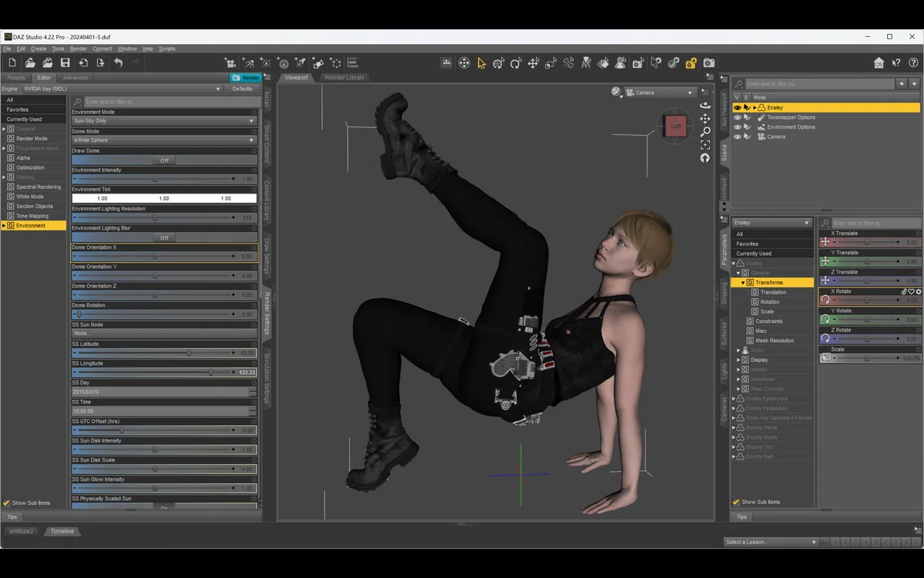Viewport: 924px width, 578px height.
Task: Reset the viewport view with arrow icon
Action: [x=705, y=158]
